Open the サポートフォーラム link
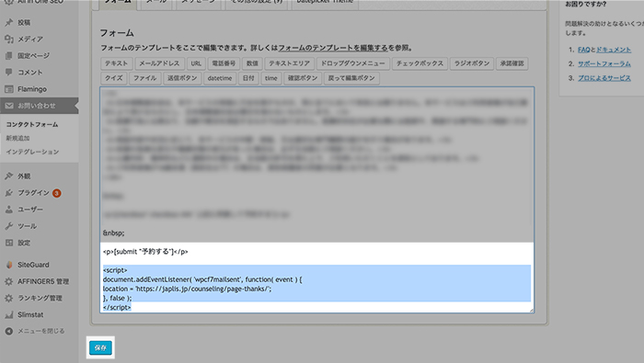Image resolution: width=644 pixels, height=363 pixels. pos(604,64)
